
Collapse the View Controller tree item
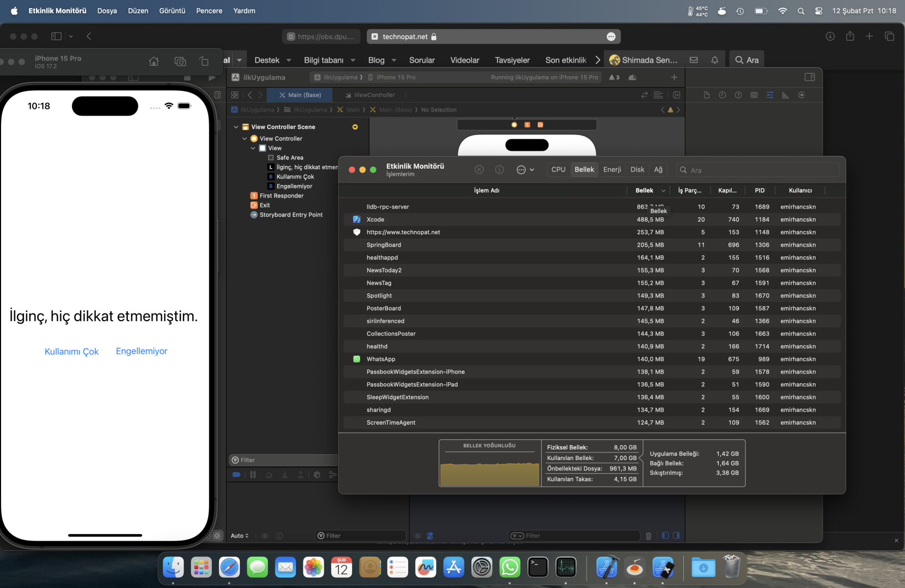(x=245, y=139)
